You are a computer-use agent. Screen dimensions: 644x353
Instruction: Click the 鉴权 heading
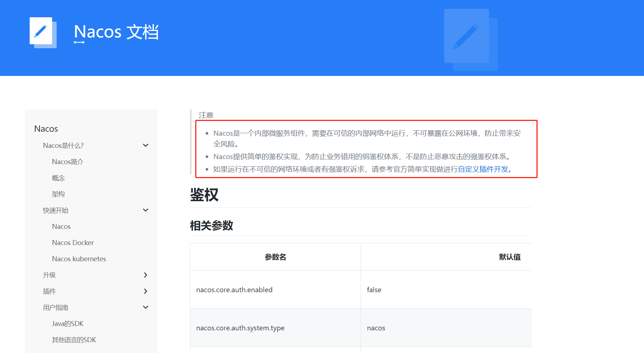coord(204,195)
